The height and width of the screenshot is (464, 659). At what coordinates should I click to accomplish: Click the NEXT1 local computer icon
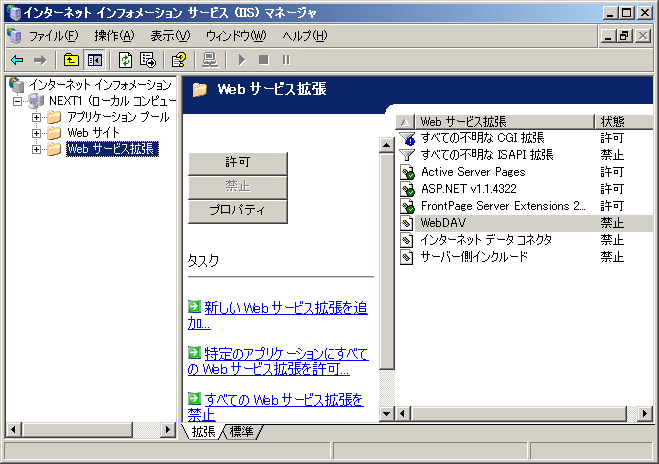coord(36,101)
